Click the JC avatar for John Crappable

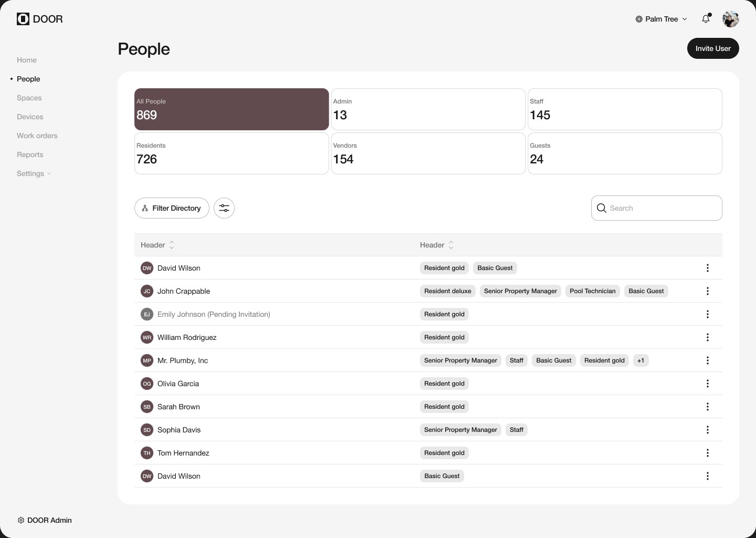(x=147, y=291)
